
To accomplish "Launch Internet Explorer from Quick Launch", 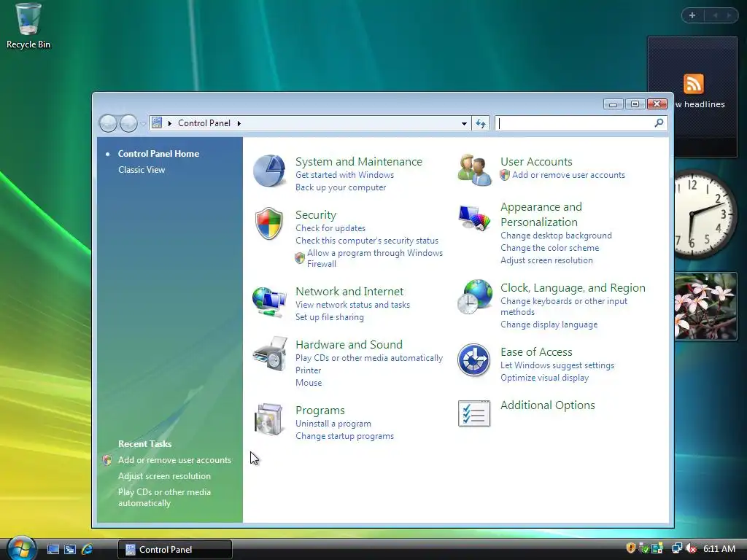I will [88, 550].
